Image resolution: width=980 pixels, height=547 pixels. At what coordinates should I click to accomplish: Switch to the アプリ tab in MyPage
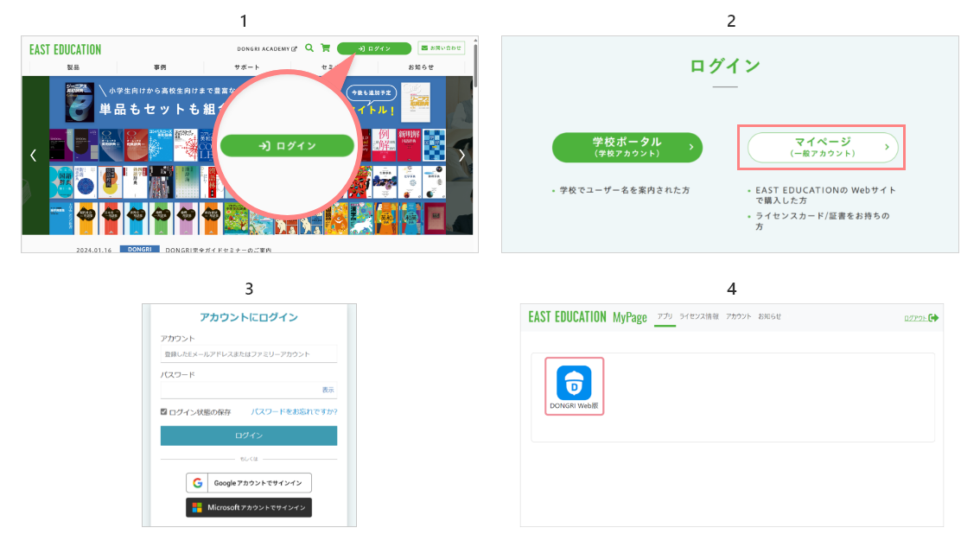click(665, 316)
